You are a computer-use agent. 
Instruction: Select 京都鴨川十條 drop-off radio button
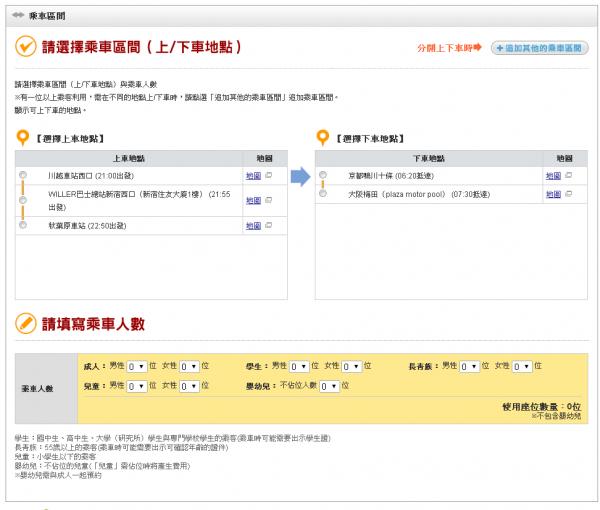pyautogui.click(x=323, y=175)
